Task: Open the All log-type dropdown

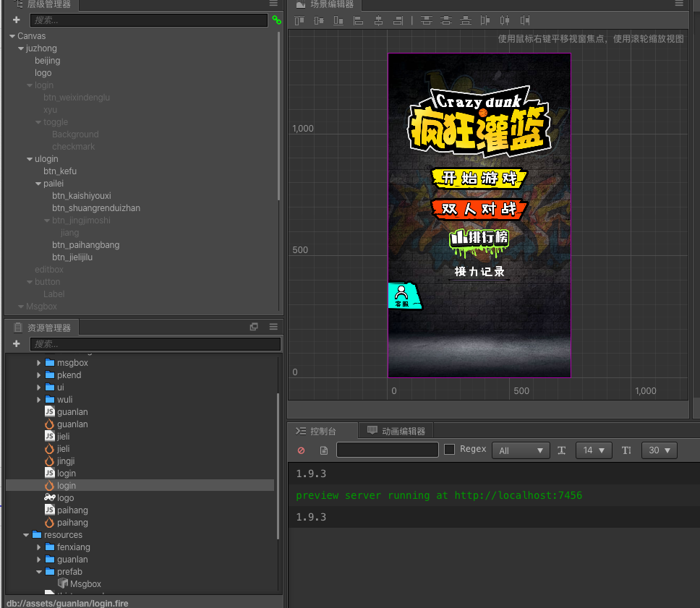Action: pyautogui.click(x=521, y=450)
